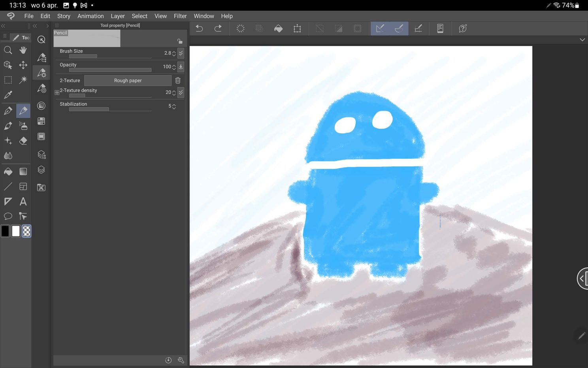Select the Blend droplets tool

coord(8,156)
